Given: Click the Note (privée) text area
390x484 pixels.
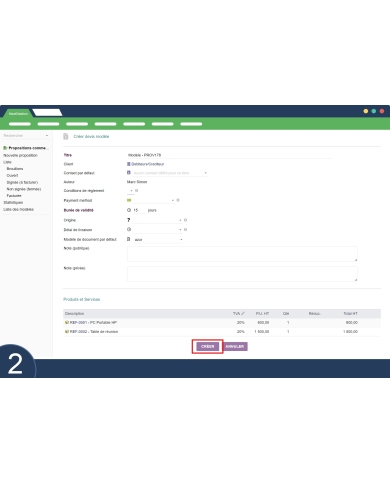Looking at the screenshot, I should tap(242, 274).
